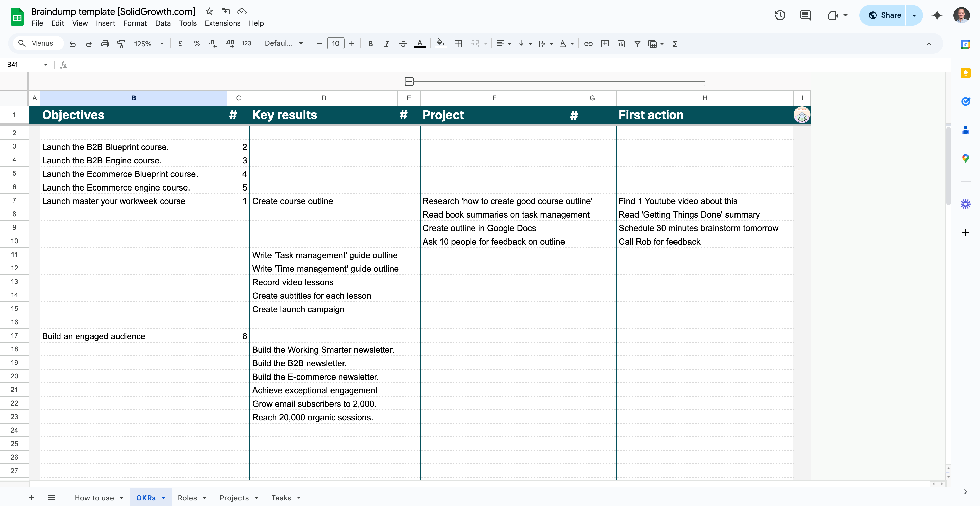Screen dimensions: 980x506
Task: Click the paint format icon
Action: 121,44
